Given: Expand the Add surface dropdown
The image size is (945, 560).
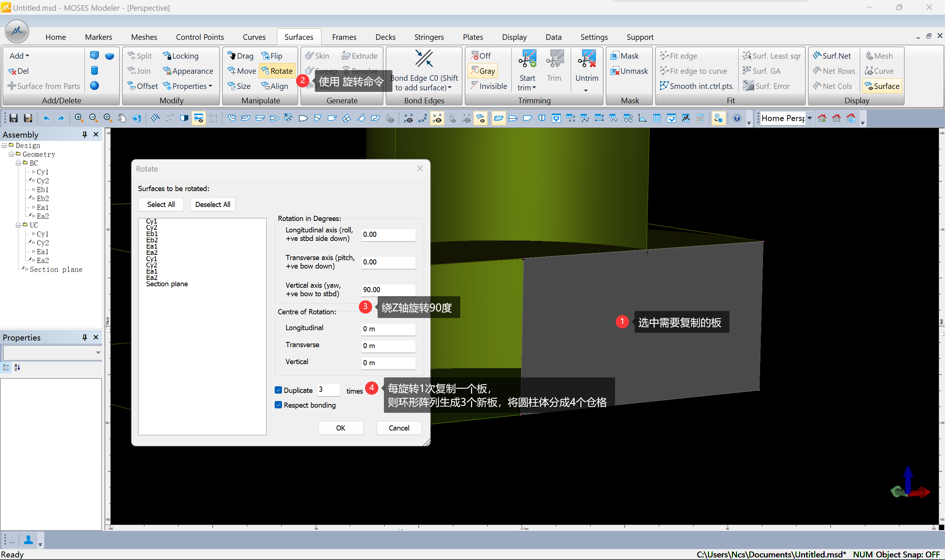Looking at the screenshot, I should pyautogui.click(x=20, y=56).
